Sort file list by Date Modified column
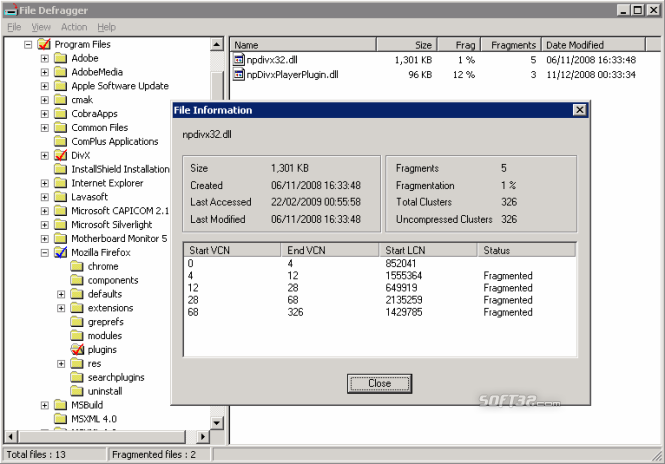This screenshot has height=464, width=665. tap(593, 45)
